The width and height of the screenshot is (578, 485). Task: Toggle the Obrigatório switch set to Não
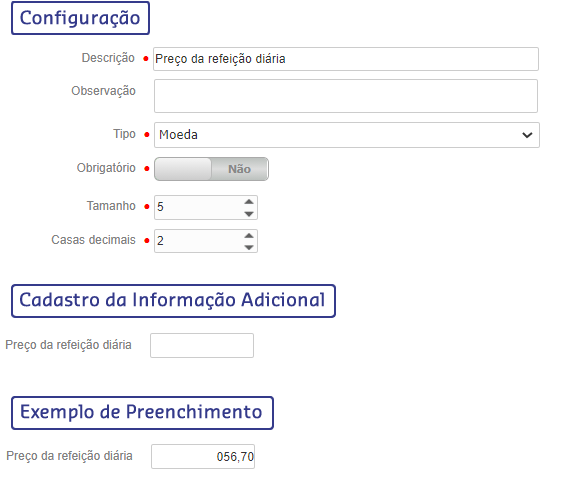pyautogui.click(x=211, y=169)
